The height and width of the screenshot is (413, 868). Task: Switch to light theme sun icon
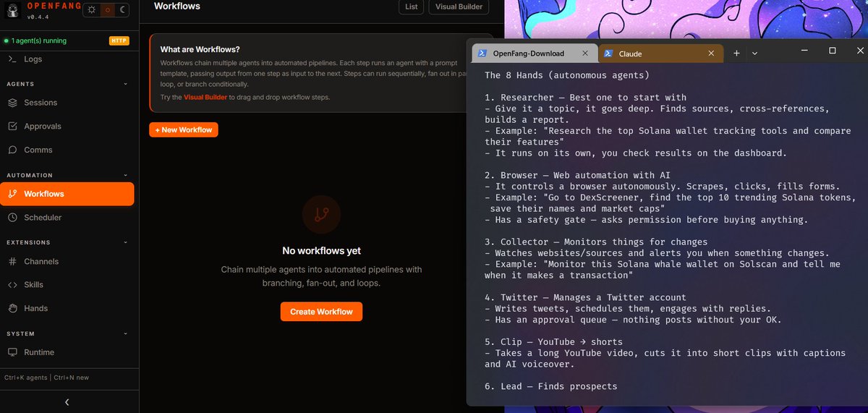(x=90, y=10)
